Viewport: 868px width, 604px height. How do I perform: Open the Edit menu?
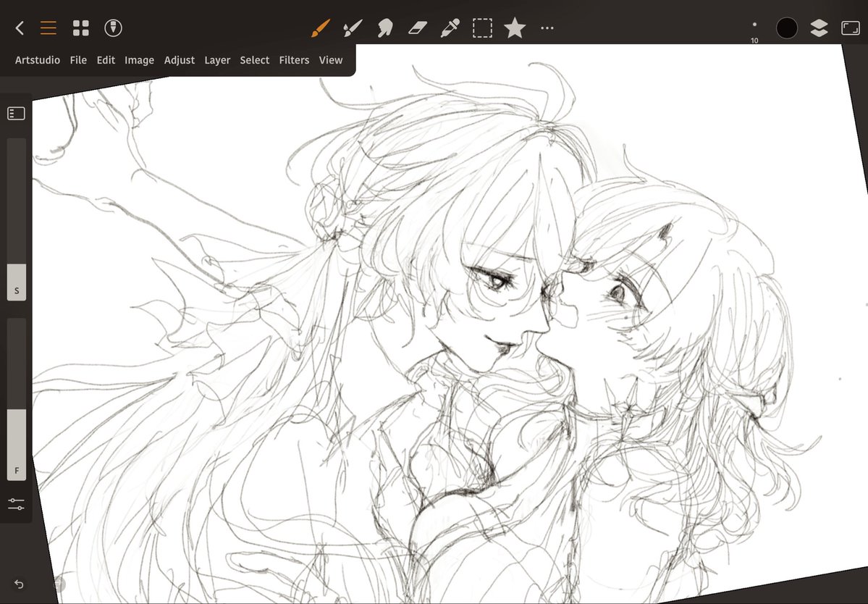click(106, 60)
